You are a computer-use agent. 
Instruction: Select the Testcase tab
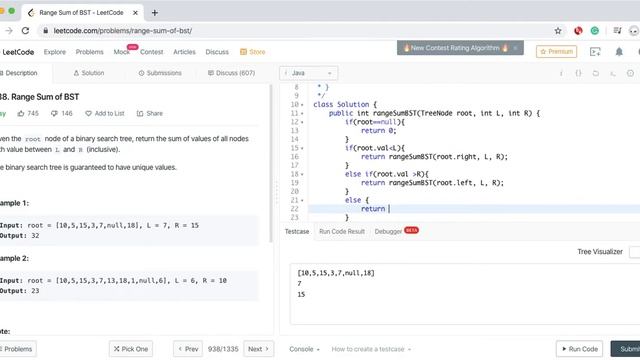coord(297,231)
